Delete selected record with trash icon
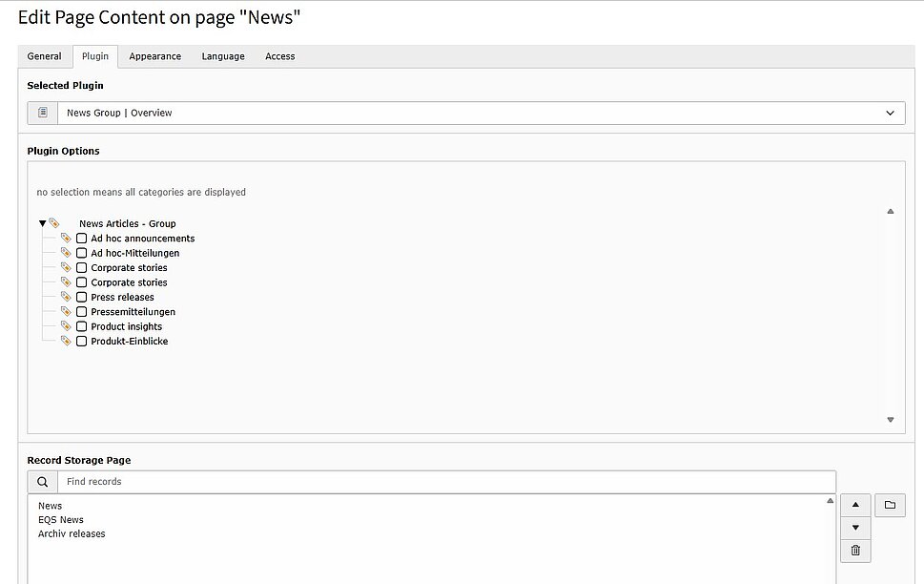This screenshot has width=924, height=584. tap(855, 551)
